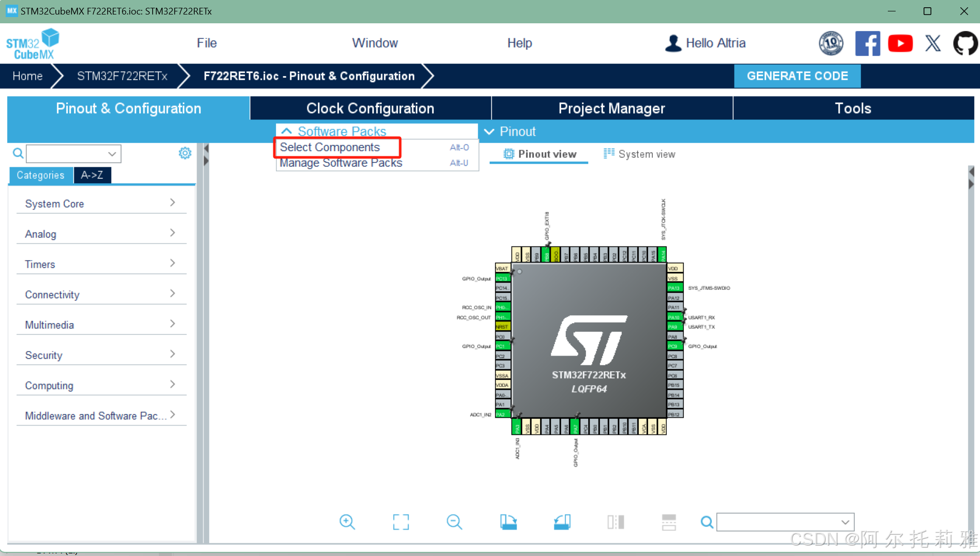Switch to Clock Configuration tab
The image size is (980, 556).
[370, 108]
